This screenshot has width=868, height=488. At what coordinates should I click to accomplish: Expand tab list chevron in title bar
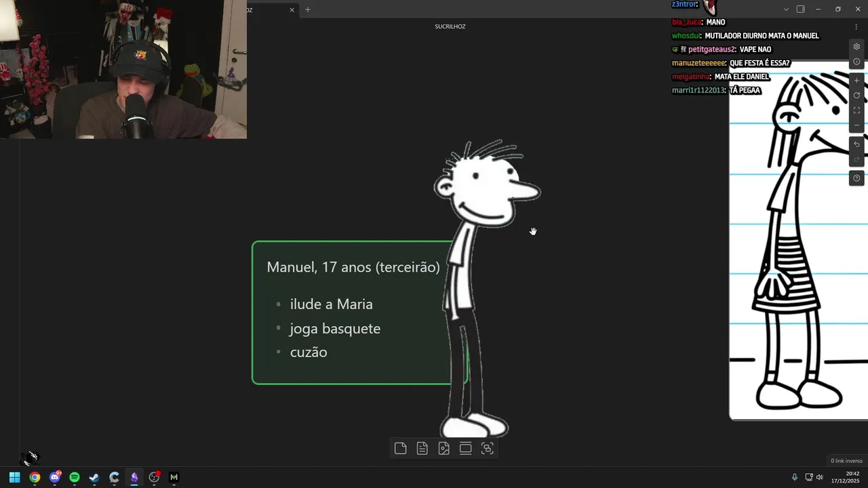pos(786,9)
